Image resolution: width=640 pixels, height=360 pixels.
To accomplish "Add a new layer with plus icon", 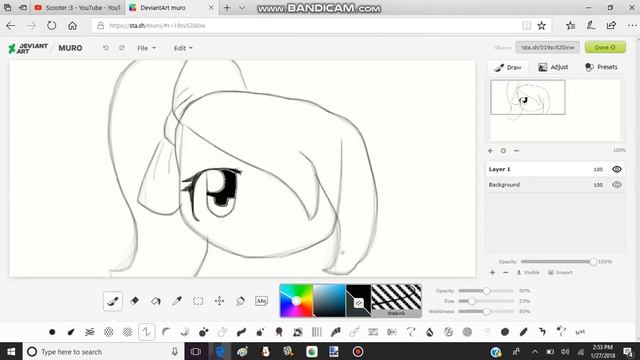I will [x=492, y=272].
